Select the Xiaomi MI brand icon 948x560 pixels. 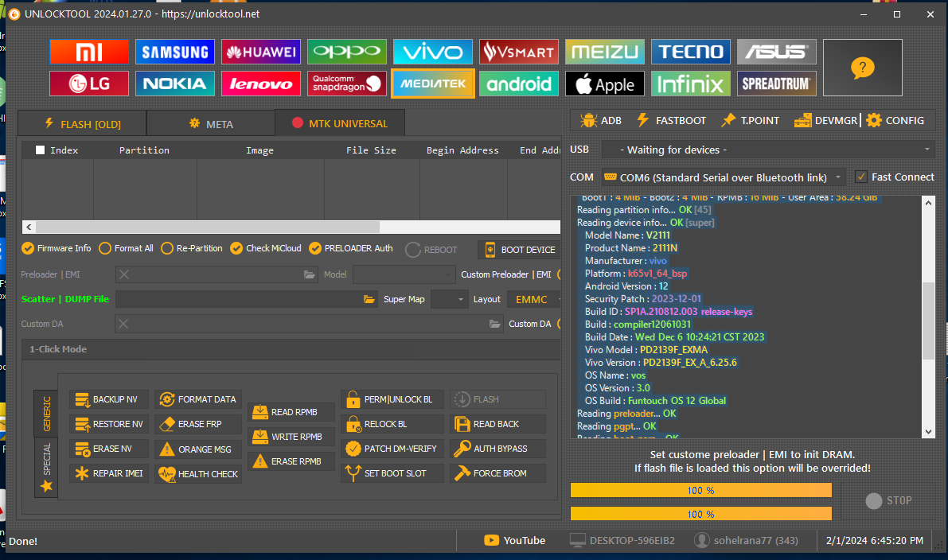pos(89,52)
